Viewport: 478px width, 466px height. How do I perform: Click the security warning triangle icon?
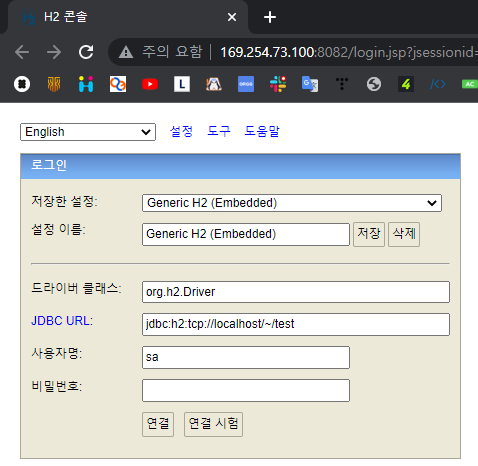(126, 52)
